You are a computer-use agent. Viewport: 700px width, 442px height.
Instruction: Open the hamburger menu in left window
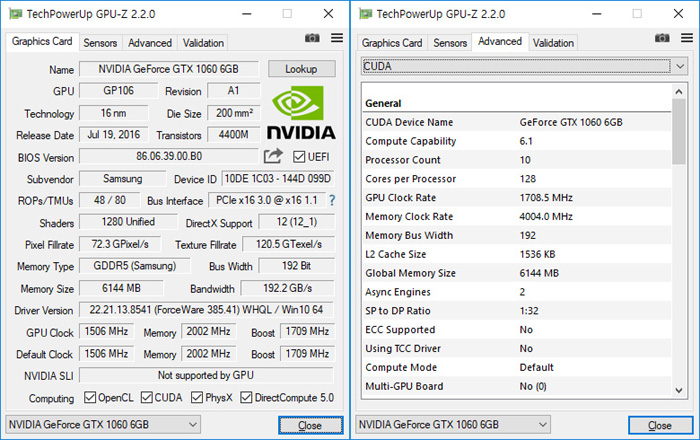[x=336, y=38]
